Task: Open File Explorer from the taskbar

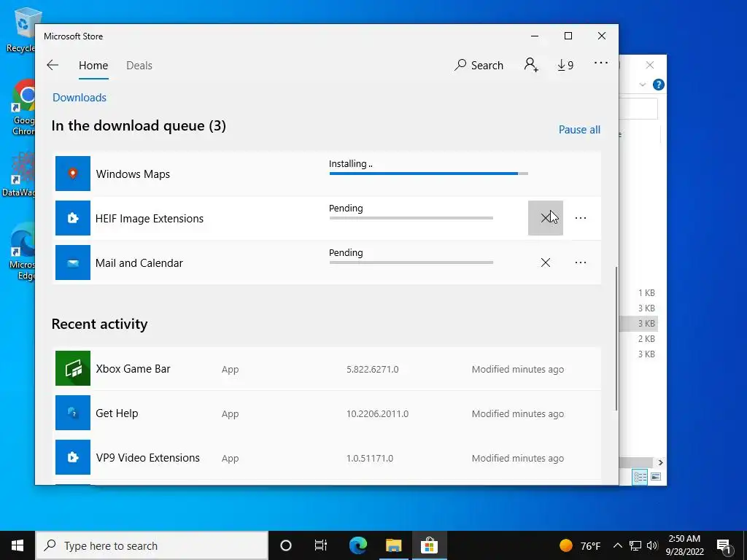Action: (393, 545)
